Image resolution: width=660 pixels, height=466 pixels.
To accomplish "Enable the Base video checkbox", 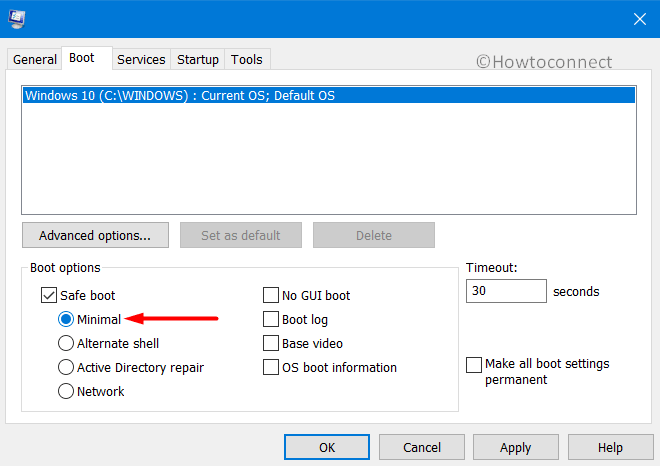I will tap(271, 343).
